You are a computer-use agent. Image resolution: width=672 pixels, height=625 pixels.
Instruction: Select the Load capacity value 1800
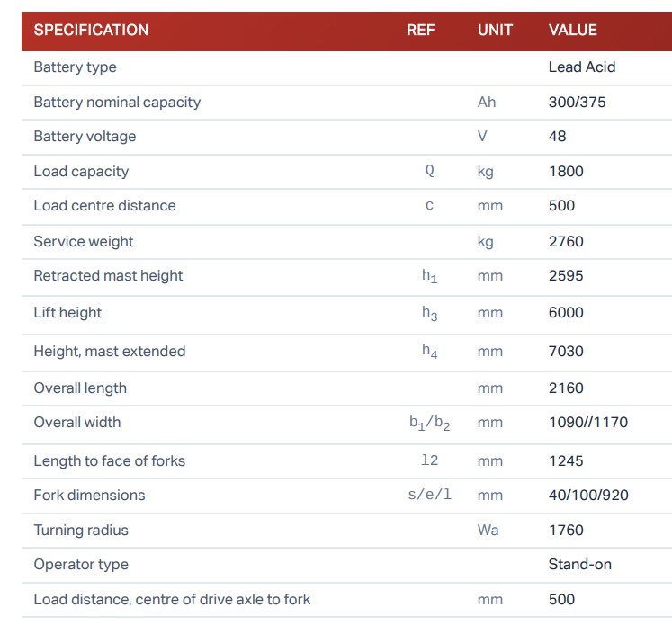(566, 172)
